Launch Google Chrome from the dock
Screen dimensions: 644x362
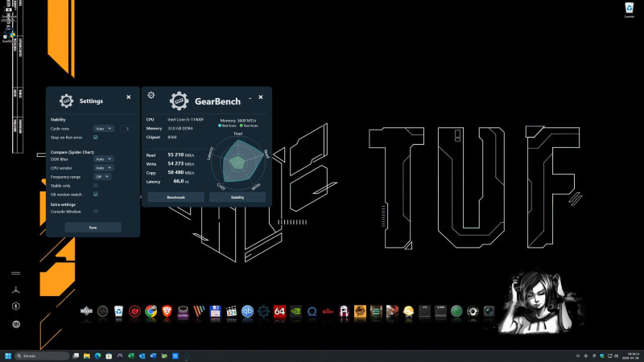[x=151, y=311]
